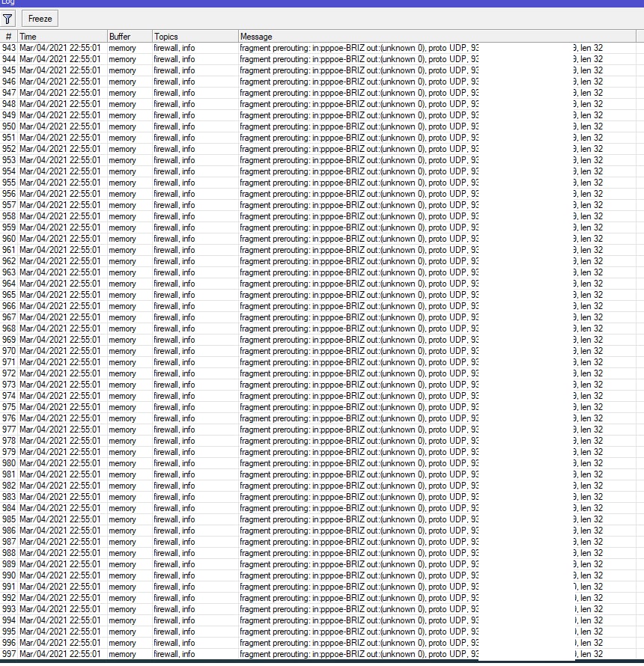Click the len 32 text in row 961
The height and width of the screenshot is (666, 644).
(592, 250)
